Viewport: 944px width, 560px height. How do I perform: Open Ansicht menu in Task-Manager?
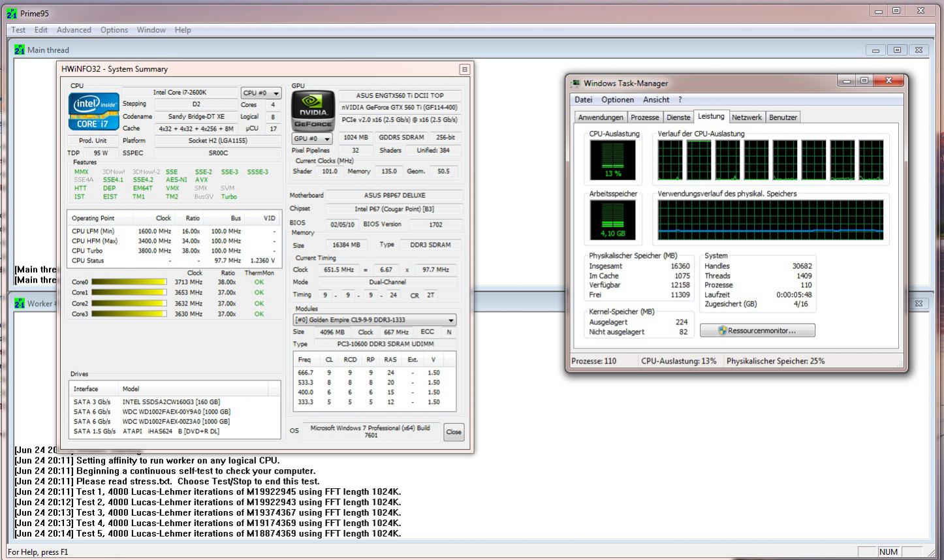tap(656, 100)
